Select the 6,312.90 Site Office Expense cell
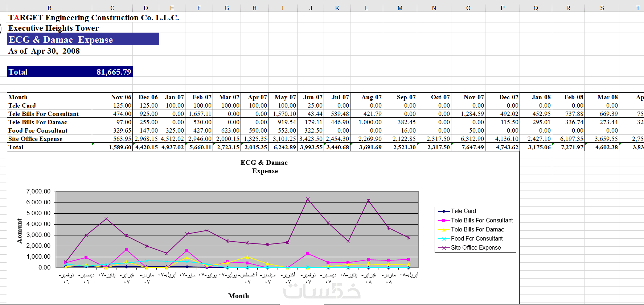The image size is (644, 305). pyautogui.click(x=468, y=139)
